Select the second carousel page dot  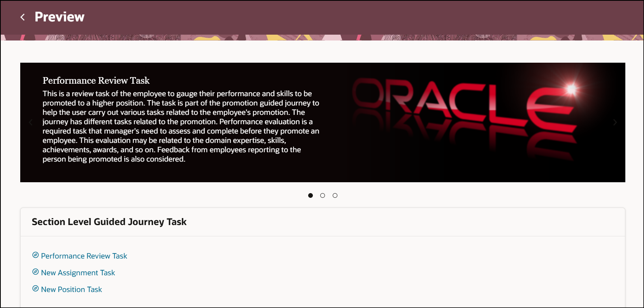(323, 195)
